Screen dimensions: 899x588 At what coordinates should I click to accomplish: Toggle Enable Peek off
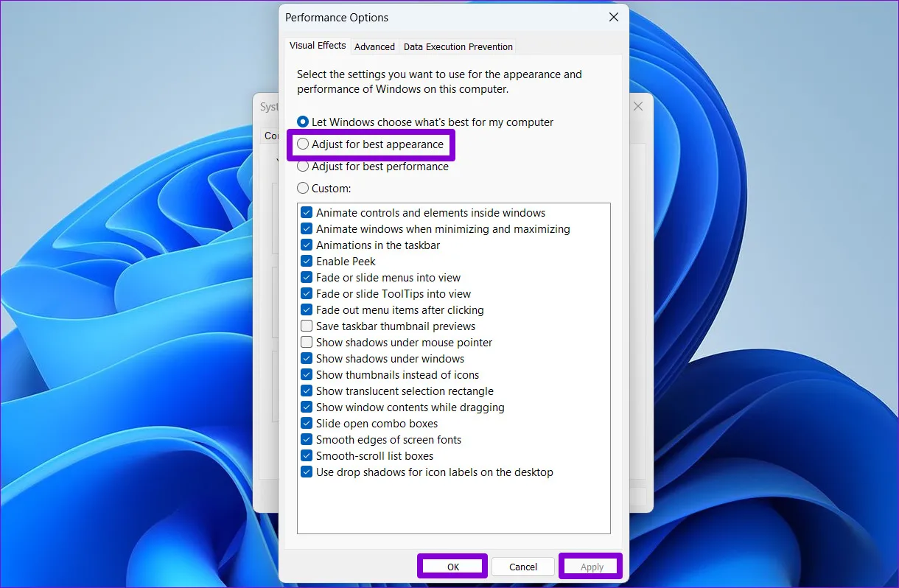pos(307,261)
